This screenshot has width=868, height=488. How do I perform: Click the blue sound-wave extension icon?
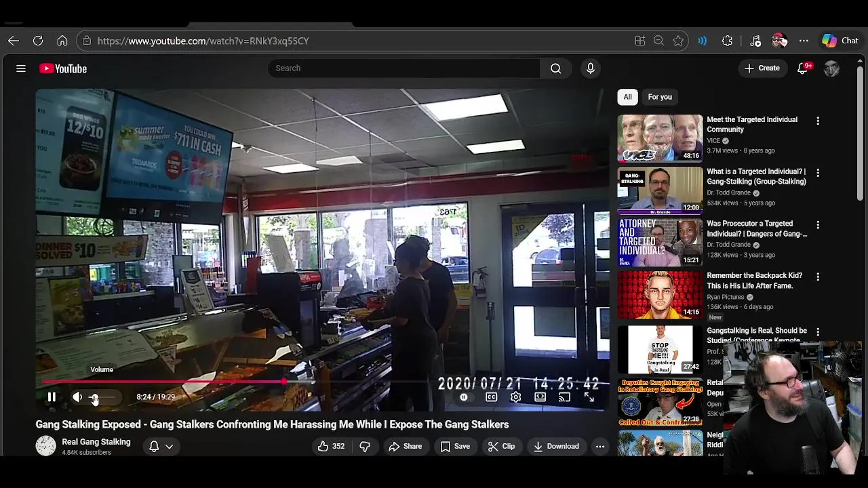click(x=703, y=41)
